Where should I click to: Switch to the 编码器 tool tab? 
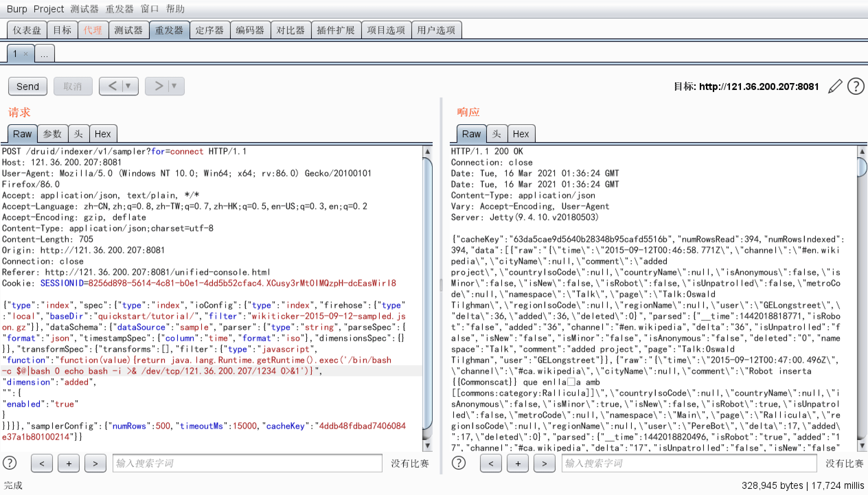pyautogui.click(x=250, y=30)
